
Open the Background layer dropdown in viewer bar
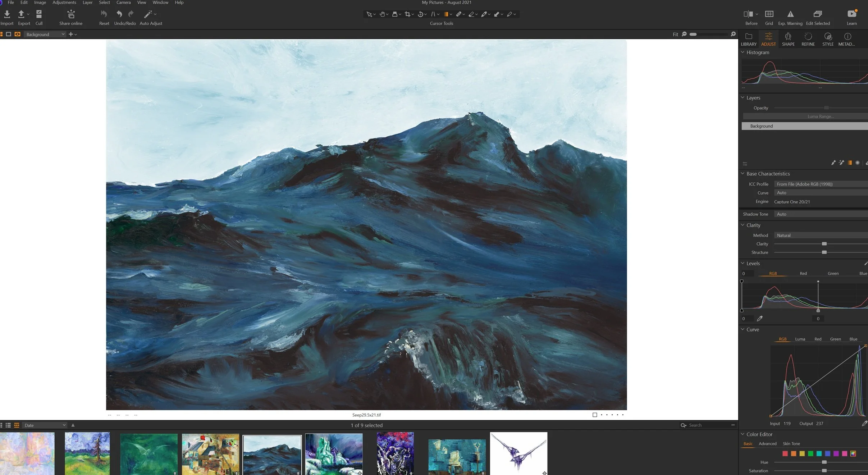45,34
